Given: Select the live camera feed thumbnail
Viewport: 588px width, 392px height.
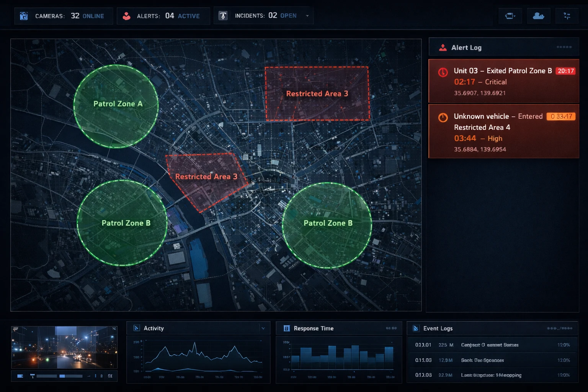Looking at the screenshot, I should click(x=64, y=347).
